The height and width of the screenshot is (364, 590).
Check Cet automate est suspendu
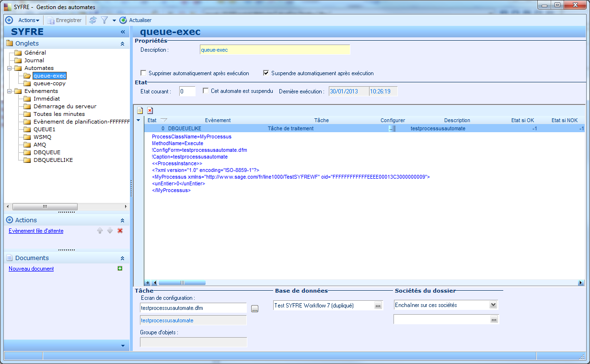(x=206, y=91)
